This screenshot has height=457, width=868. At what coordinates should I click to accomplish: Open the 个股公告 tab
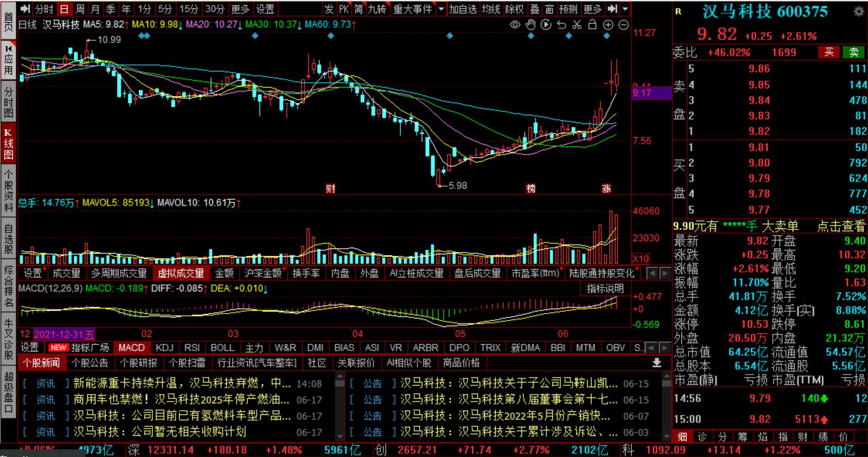(90, 363)
